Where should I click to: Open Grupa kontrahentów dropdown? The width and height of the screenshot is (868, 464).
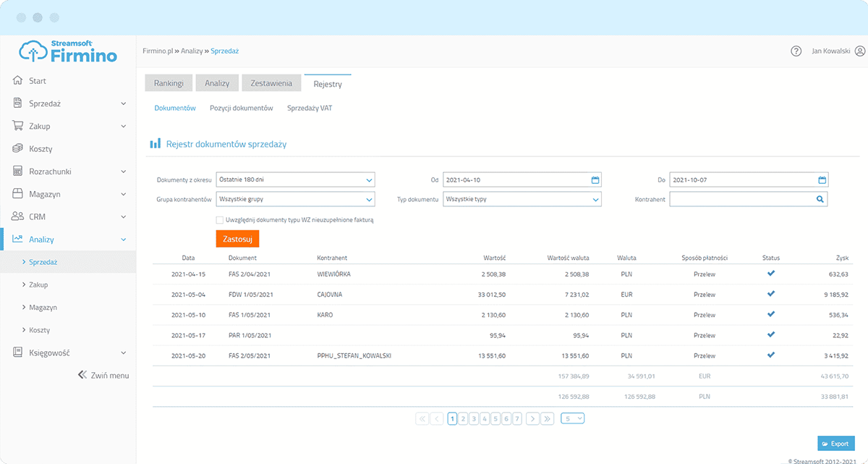click(295, 199)
